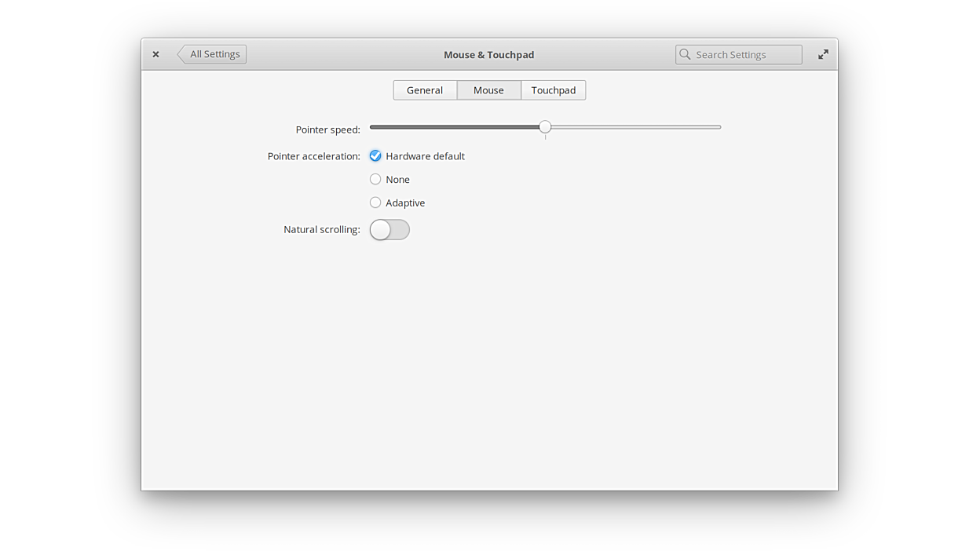Select the Adaptive pointer acceleration radio button
The height and width of the screenshot is (551, 980).
pyautogui.click(x=375, y=203)
